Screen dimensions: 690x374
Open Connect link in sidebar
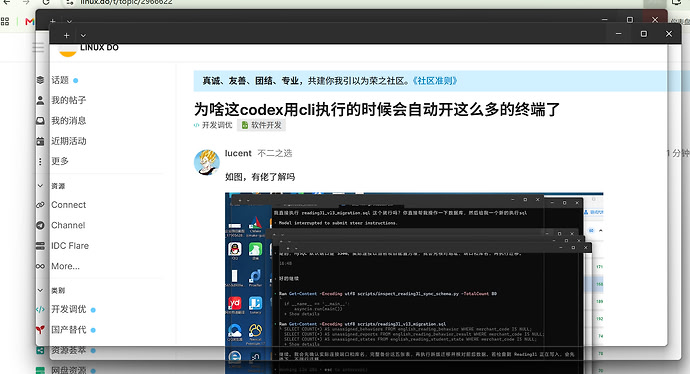point(69,205)
